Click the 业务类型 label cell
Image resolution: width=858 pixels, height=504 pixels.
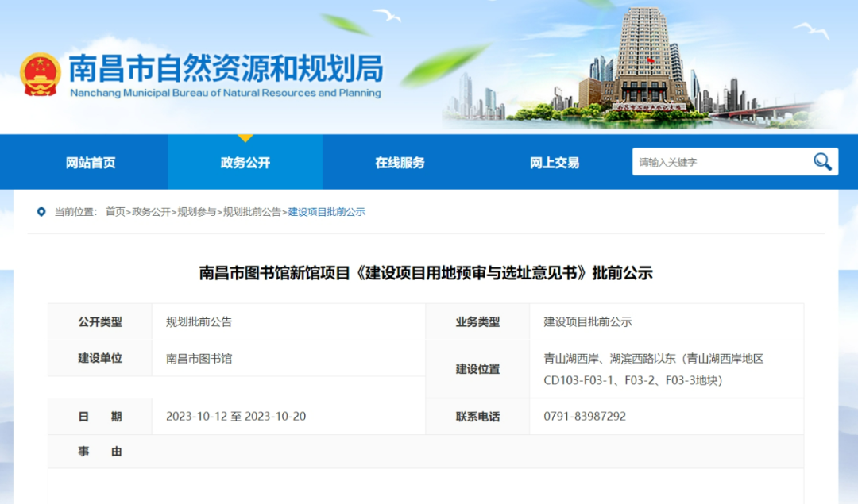[x=477, y=322]
